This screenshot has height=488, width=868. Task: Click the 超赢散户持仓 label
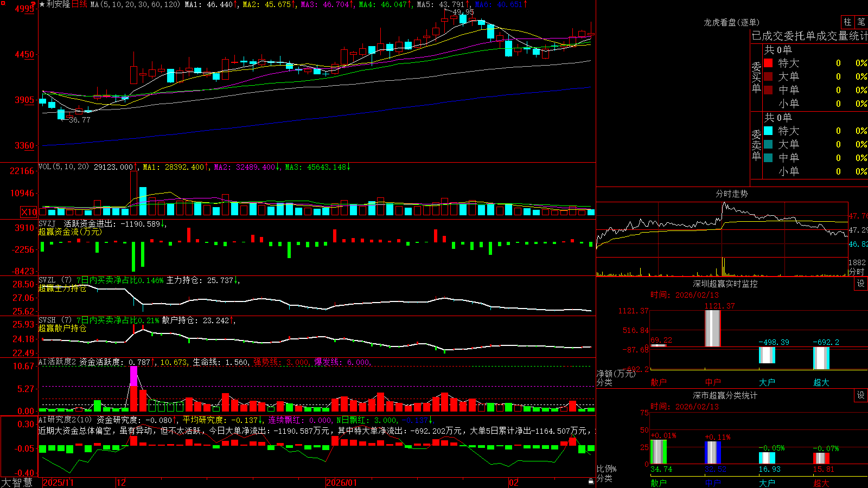[62, 329]
